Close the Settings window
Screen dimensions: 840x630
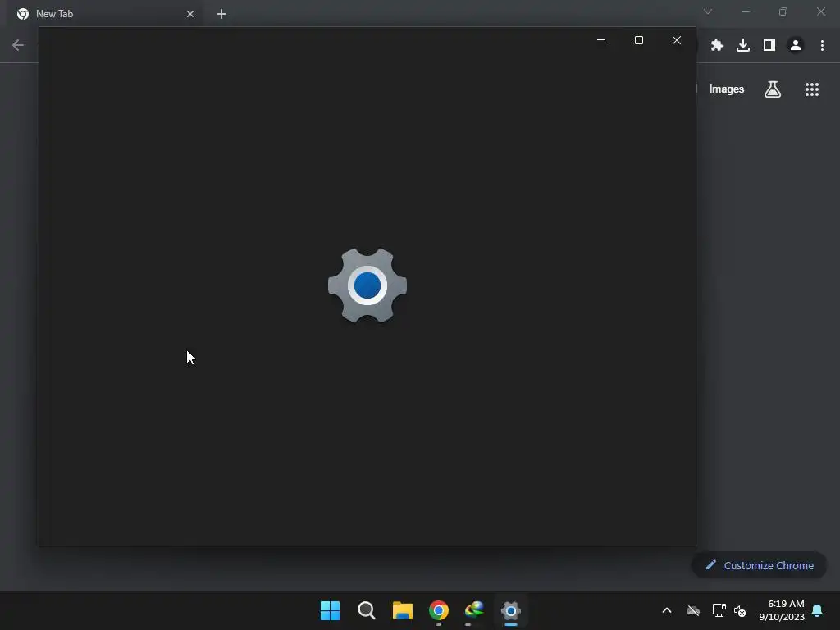pos(677,40)
